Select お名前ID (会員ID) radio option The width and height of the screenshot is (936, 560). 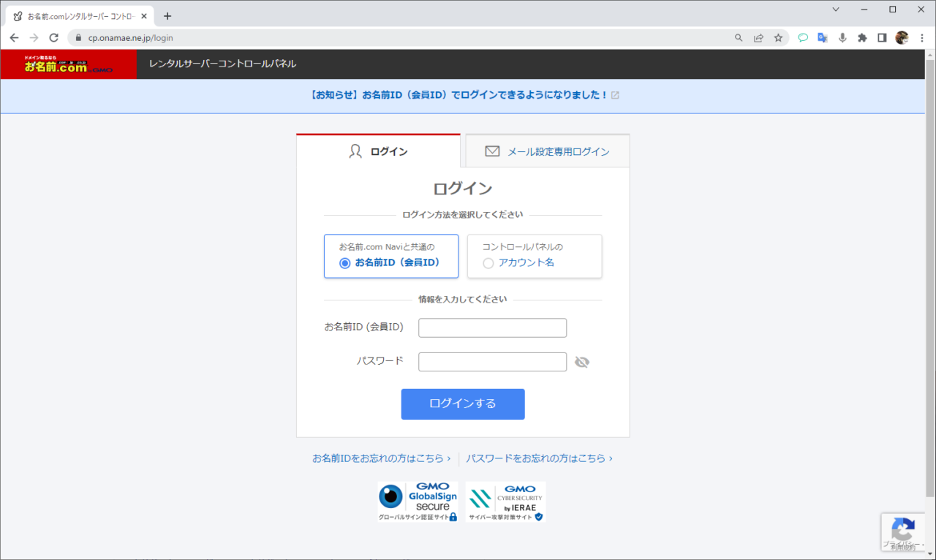click(345, 263)
